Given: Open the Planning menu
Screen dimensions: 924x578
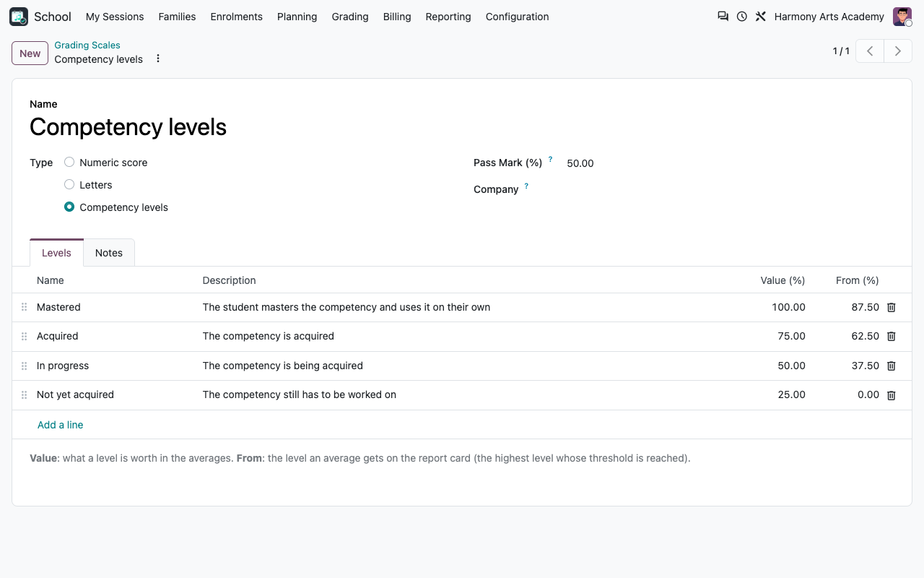Looking at the screenshot, I should [x=297, y=17].
